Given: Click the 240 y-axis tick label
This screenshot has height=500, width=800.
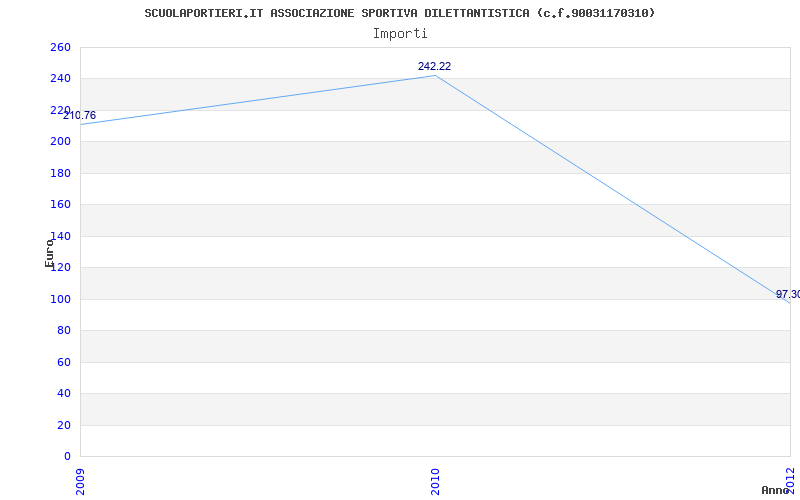Looking at the screenshot, I should 60,79.
